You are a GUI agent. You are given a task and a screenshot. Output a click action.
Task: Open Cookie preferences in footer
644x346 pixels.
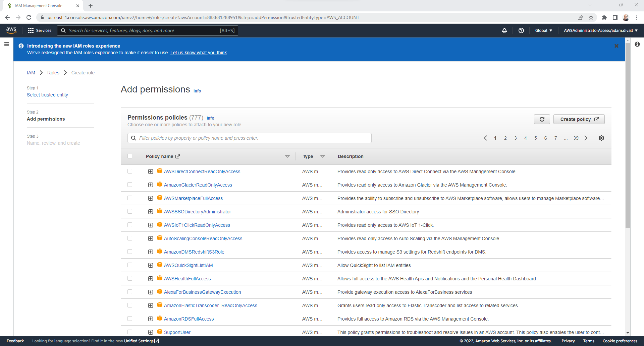coord(620,341)
